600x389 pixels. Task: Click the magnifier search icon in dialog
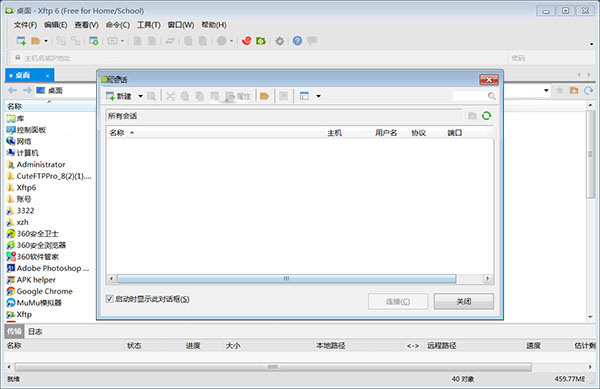coord(492,96)
